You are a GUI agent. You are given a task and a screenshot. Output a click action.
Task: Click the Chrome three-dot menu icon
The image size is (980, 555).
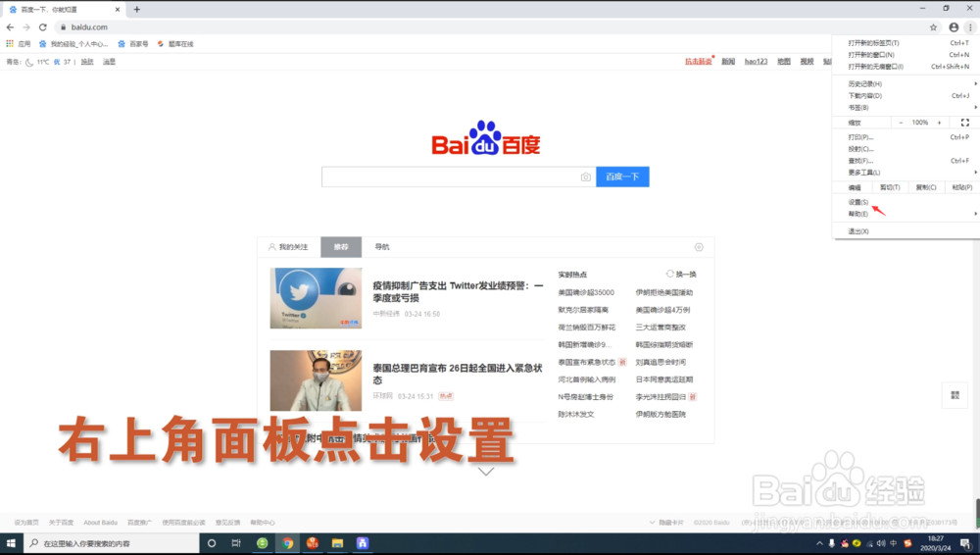(x=970, y=26)
